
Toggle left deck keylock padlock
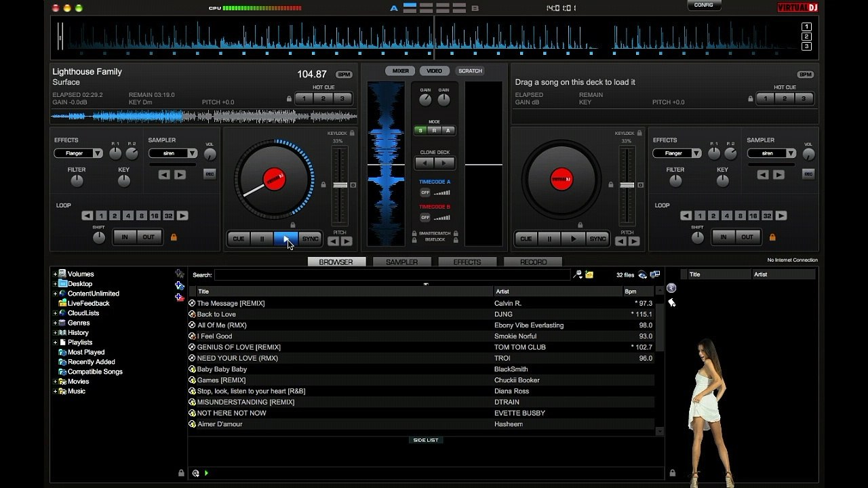[x=352, y=134]
